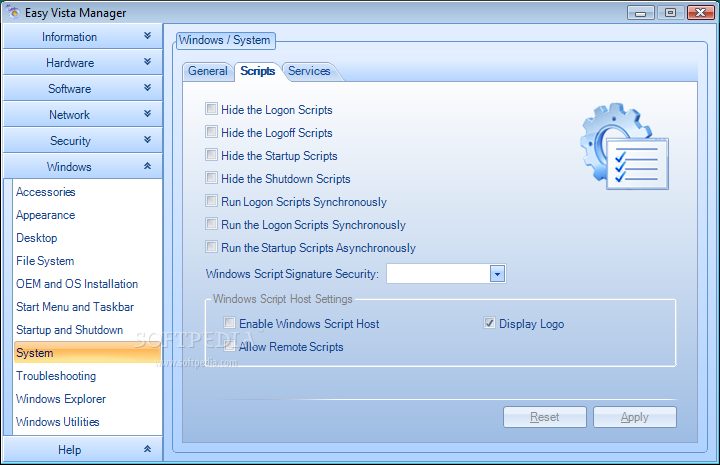720x465 pixels.
Task: Click the gear checklist graphic in Scripts panel
Action: 624,146
